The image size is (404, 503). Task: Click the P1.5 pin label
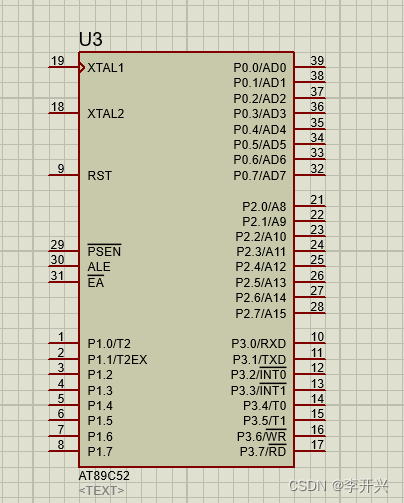click(100, 421)
